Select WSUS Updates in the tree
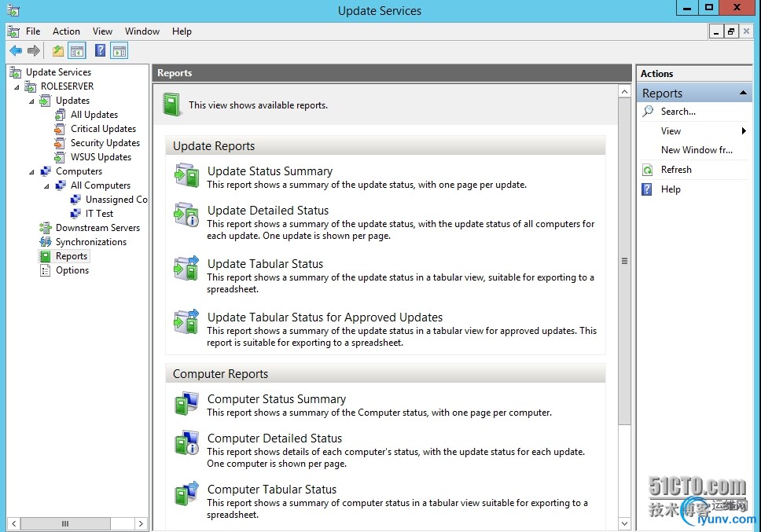Image resolution: width=761 pixels, height=532 pixels. pos(101,157)
